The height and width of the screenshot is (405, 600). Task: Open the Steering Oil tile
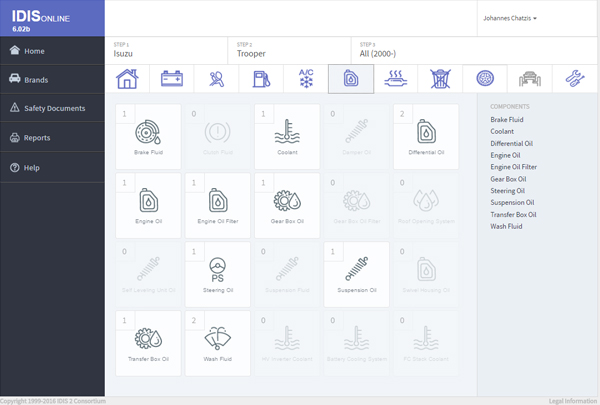[x=218, y=274]
